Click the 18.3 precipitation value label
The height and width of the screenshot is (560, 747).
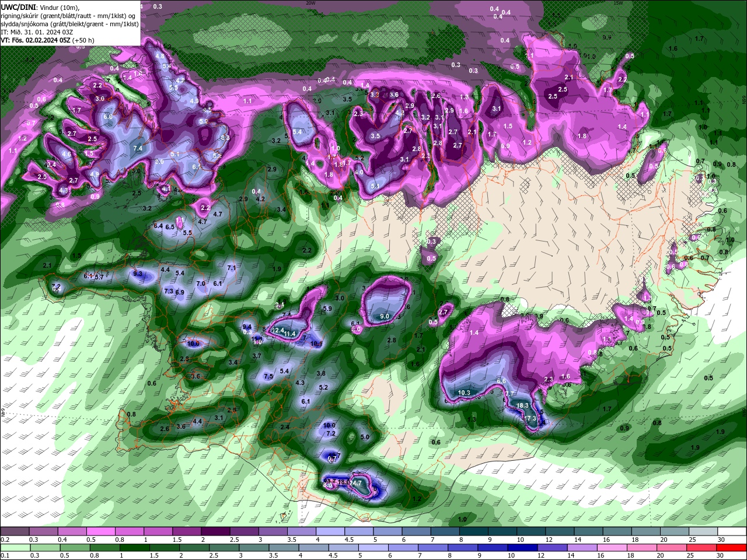tap(522, 405)
